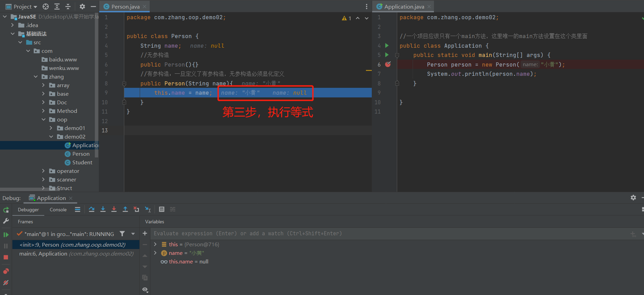Screen dimensions: 644x295
Task: Click warning indicator in Person.java editor
Action: coord(346,18)
